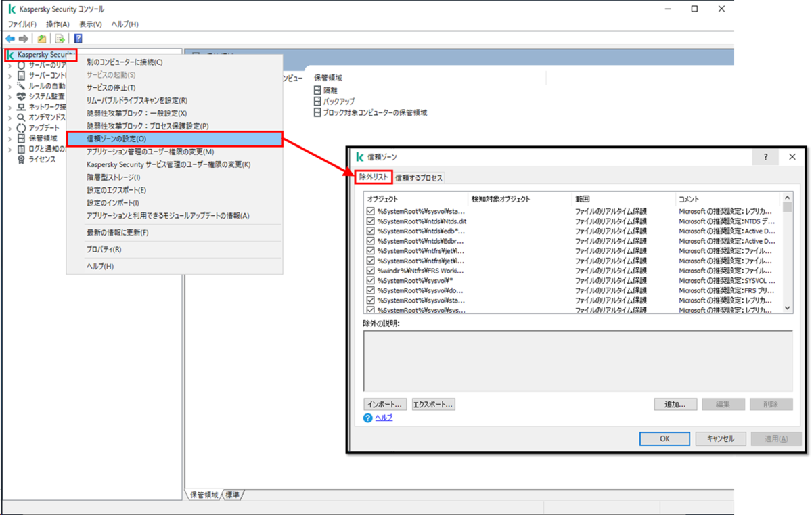
Task: Uncheck the %SystemRoot%\ntds\Ntds.dit exclusion
Action: click(370, 221)
